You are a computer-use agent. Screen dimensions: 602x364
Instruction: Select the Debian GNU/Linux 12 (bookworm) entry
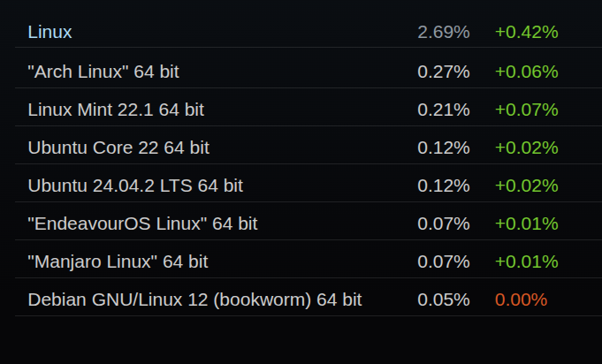click(194, 300)
